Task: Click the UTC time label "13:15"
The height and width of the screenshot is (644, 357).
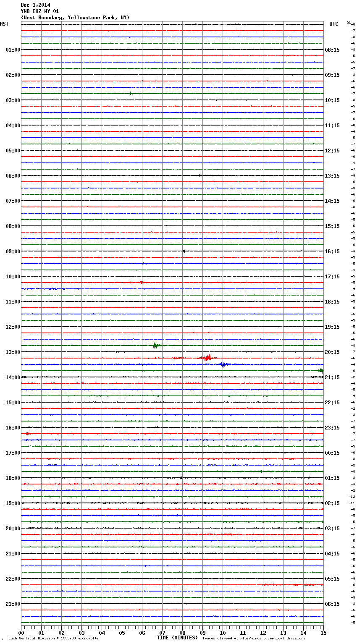Action: (332, 176)
